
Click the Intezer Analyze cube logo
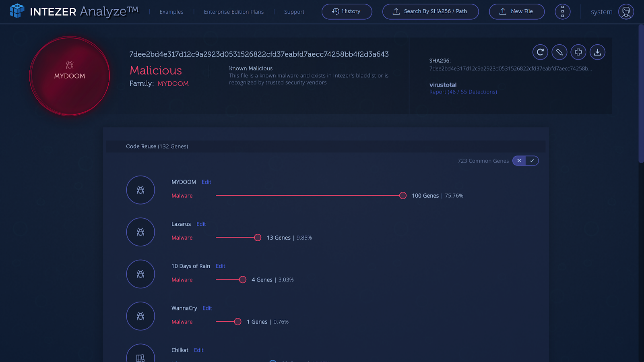click(x=17, y=11)
